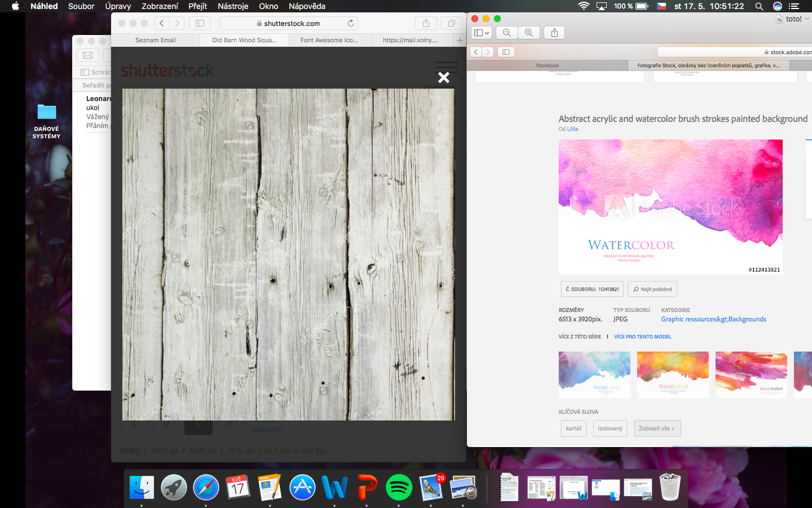Expand the 'toto!' document title chevron
This screenshot has height=508, width=812.
807,19
